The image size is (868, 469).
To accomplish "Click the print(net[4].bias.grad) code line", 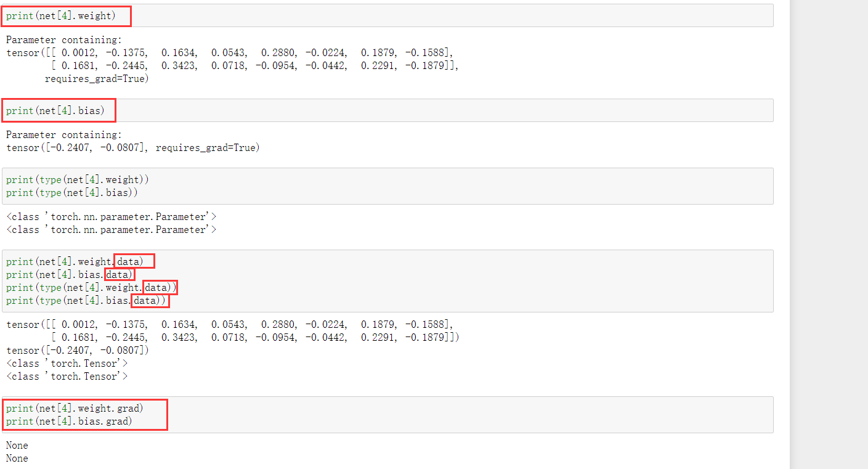I will click(x=69, y=421).
